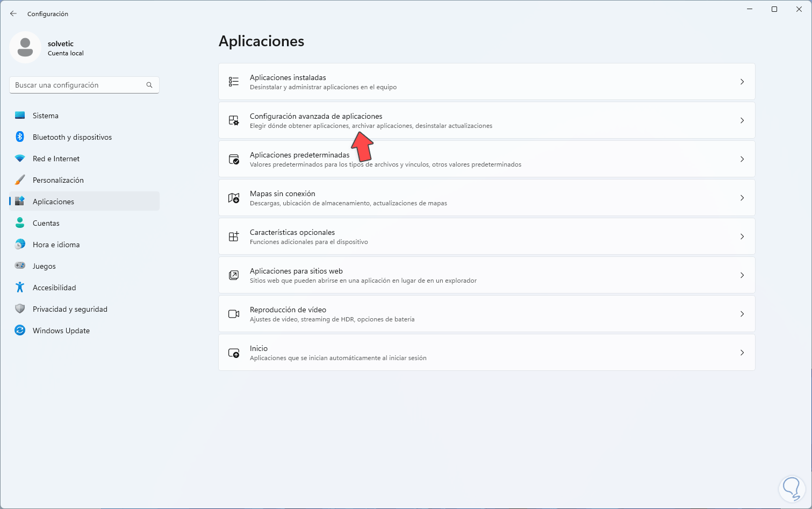This screenshot has height=509, width=812.
Task: Click the Buscar una configuración search field
Action: [x=78, y=85]
